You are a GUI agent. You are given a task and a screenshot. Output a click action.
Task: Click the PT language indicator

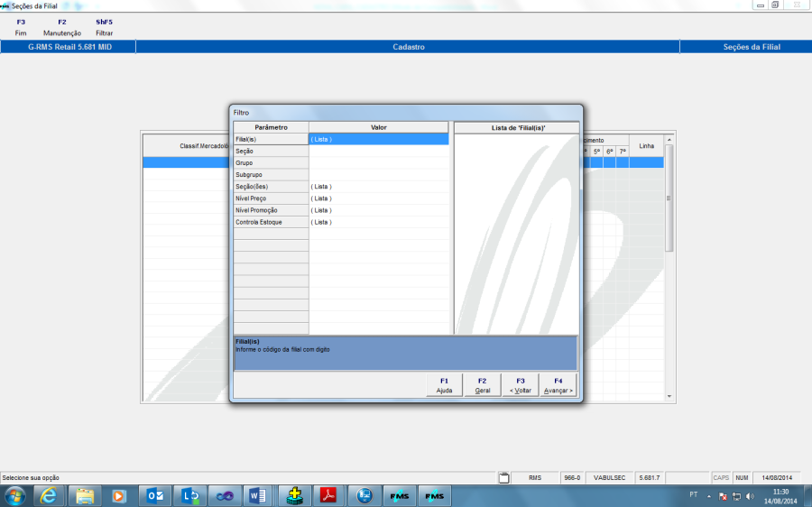click(694, 494)
